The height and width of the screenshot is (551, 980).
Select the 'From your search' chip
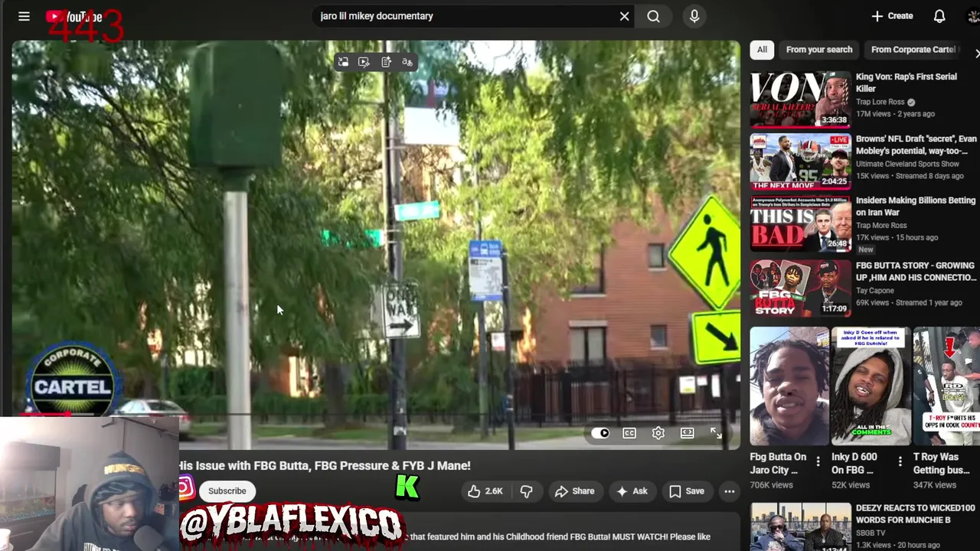(x=819, y=50)
